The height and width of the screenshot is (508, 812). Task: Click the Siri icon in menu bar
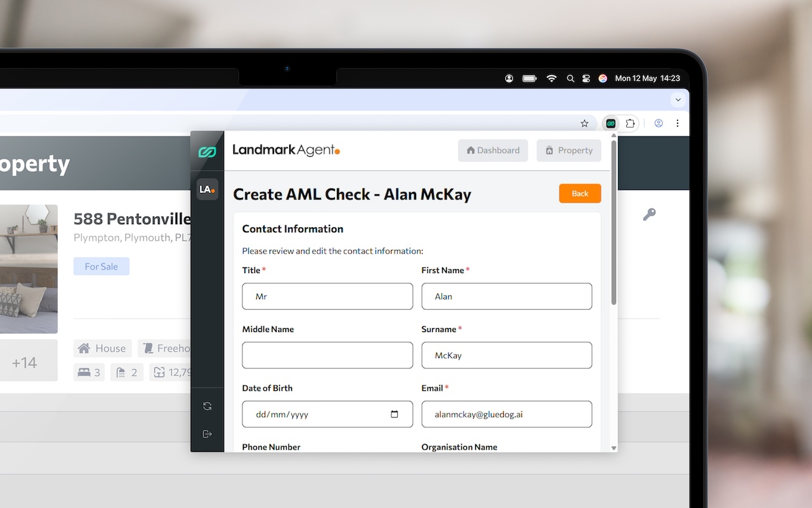click(603, 78)
